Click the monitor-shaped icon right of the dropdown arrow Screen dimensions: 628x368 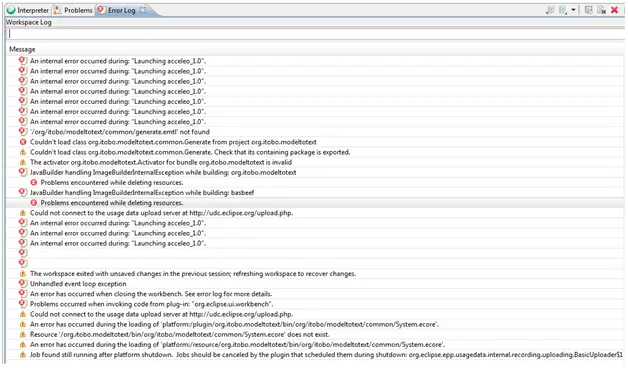(x=588, y=10)
